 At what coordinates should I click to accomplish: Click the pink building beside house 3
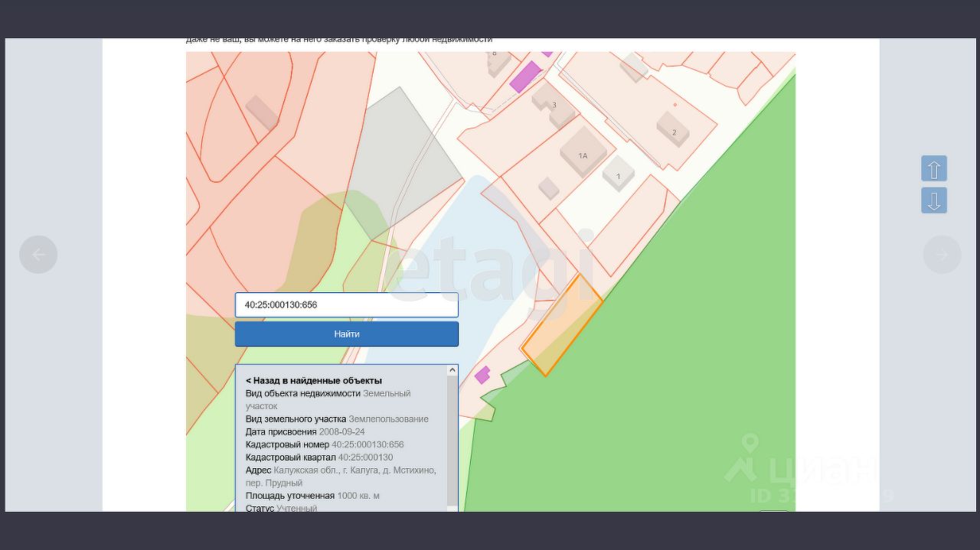(524, 76)
